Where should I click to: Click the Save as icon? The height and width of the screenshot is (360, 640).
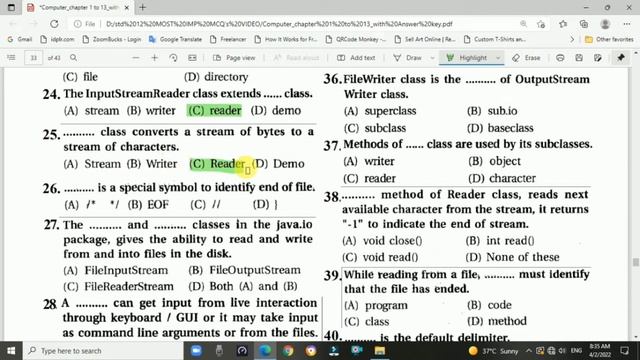click(x=598, y=58)
